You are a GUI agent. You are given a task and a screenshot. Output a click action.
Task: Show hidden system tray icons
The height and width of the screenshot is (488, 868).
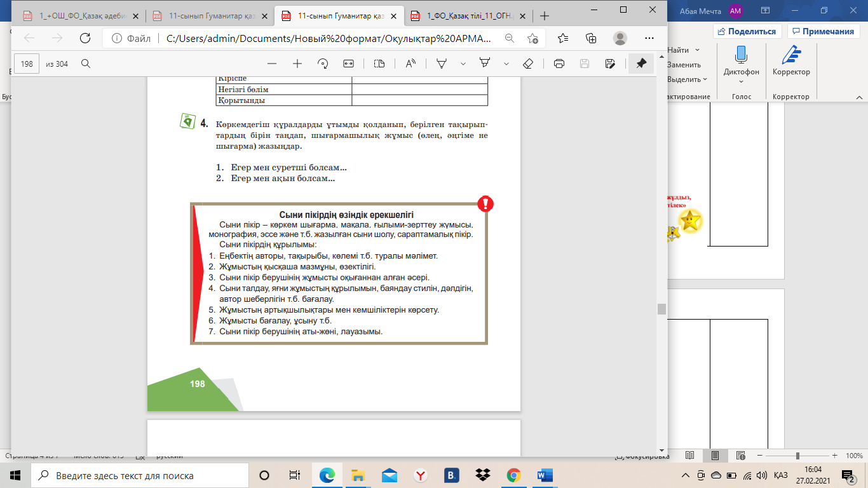point(686,475)
